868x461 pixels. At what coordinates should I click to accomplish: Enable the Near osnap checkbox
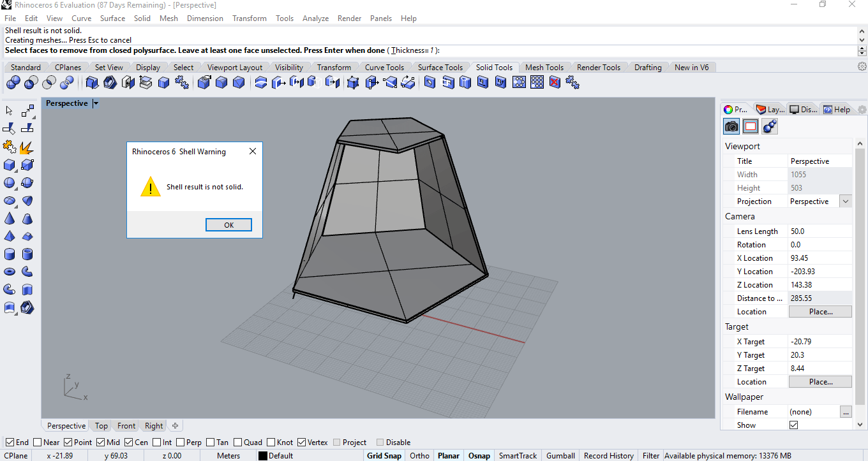38,442
